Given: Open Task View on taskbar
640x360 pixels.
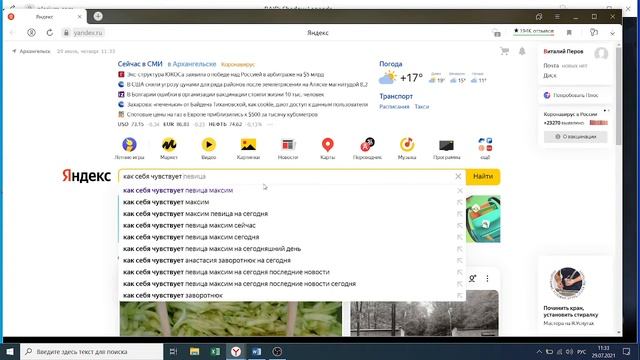Looking at the screenshot, I should click(173, 351).
